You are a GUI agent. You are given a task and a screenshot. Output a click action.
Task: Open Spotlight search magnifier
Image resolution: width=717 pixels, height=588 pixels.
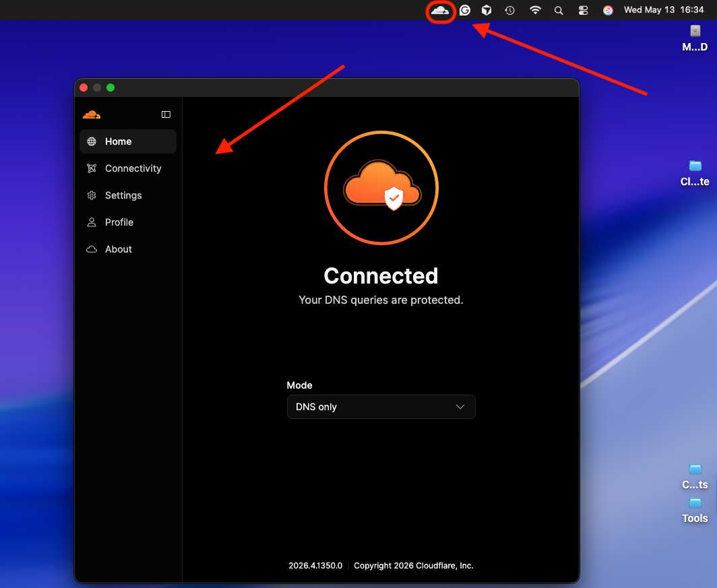pos(559,10)
